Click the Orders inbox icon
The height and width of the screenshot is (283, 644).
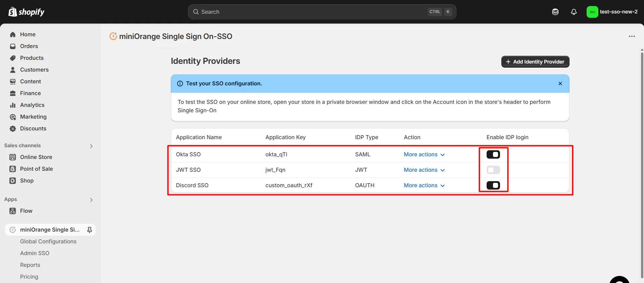point(13,46)
